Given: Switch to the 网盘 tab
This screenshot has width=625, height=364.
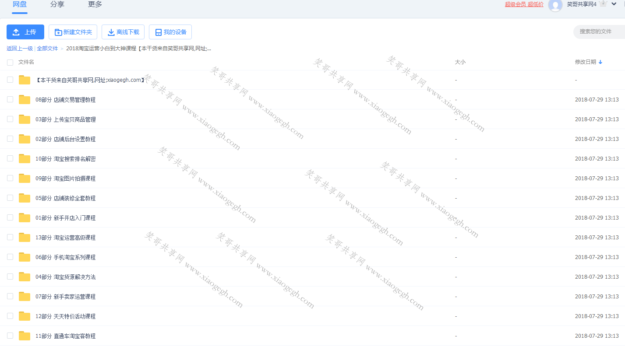Looking at the screenshot, I should (x=20, y=4).
